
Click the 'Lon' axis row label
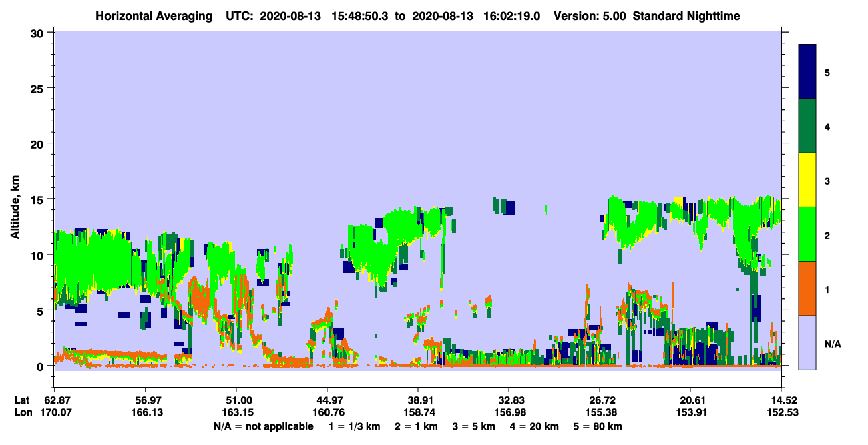pyautogui.click(x=23, y=413)
